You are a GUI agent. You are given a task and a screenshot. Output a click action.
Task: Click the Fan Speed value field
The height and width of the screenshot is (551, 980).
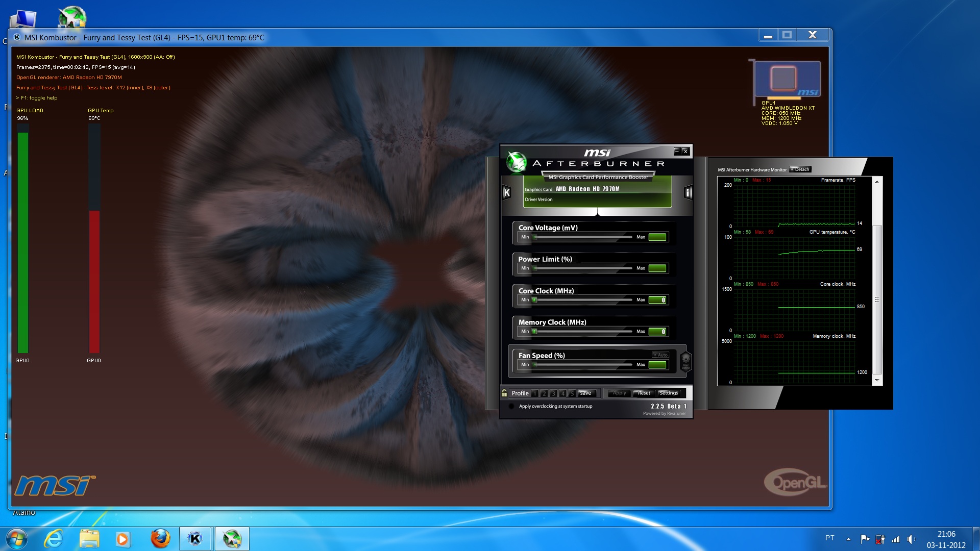coord(657,365)
